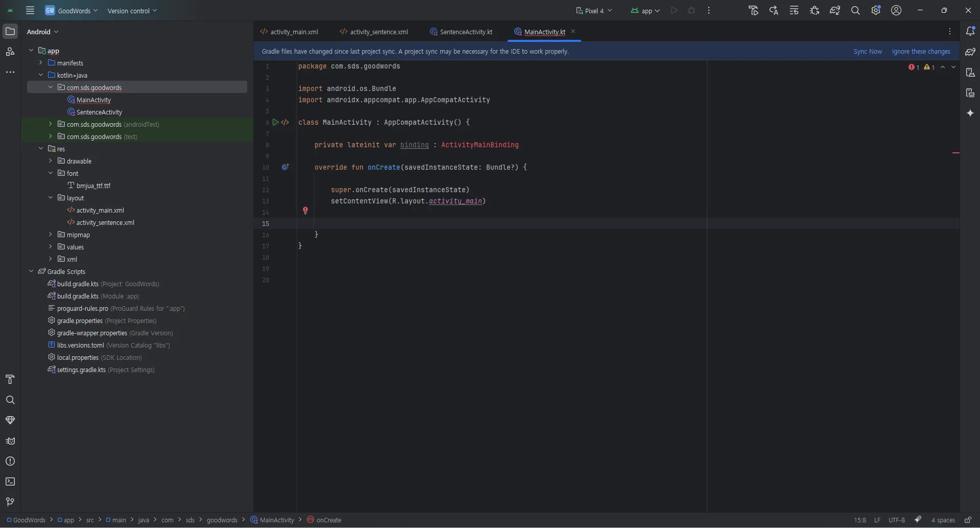This screenshot has width=980, height=528.
Task: Switch to SentenceActivity.kt tab
Action: (461, 32)
